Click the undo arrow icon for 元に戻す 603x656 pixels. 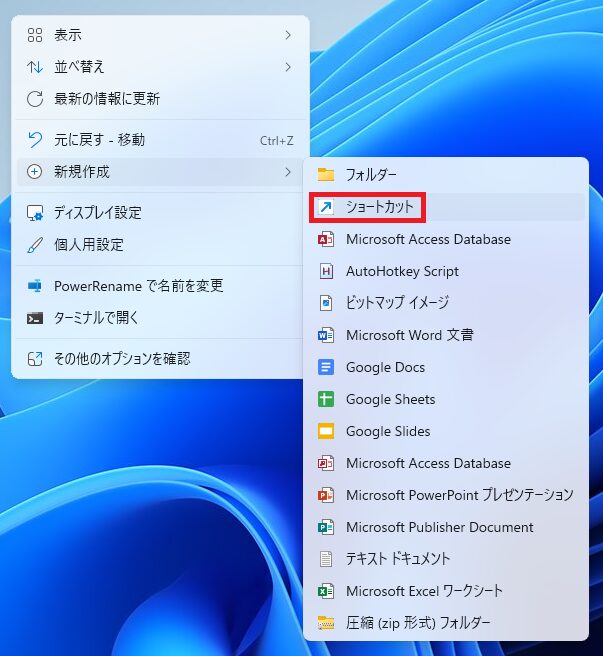click(35, 140)
